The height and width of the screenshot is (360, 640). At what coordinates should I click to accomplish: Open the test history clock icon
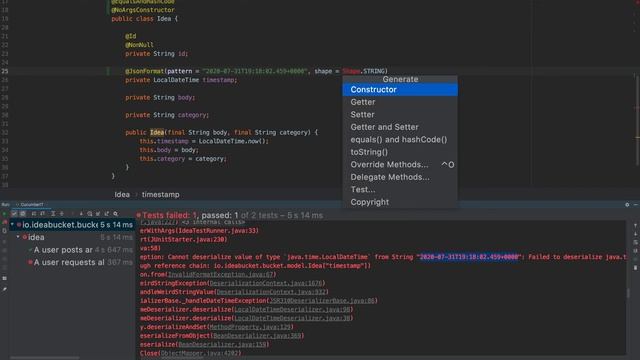click(x=89, y=213)
